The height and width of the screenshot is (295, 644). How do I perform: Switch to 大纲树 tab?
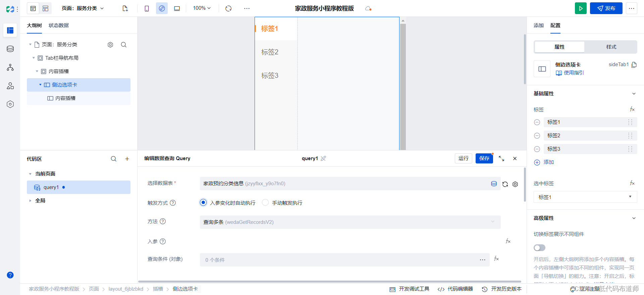coord(34,26)
